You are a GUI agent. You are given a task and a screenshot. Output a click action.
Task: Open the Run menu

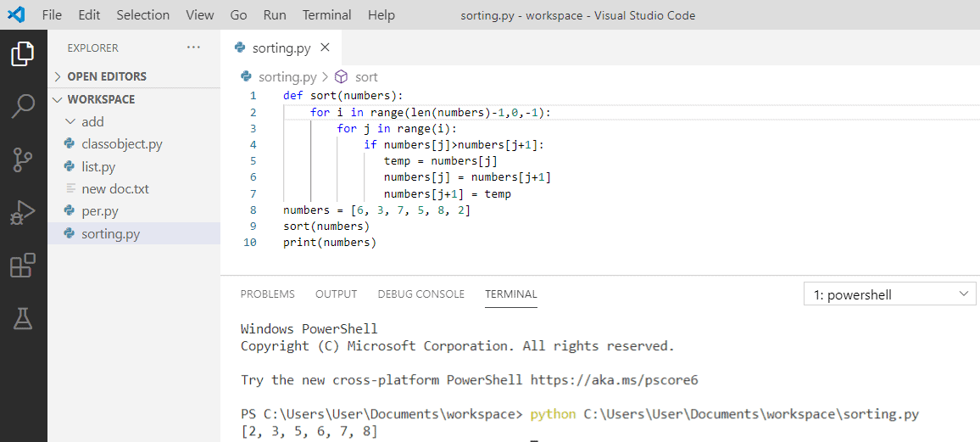tap(275, 15)
